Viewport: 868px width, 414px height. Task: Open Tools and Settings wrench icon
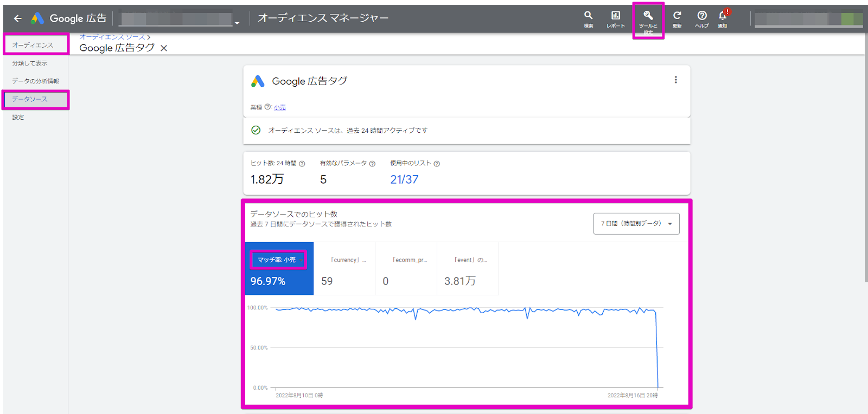click(648, 16)
